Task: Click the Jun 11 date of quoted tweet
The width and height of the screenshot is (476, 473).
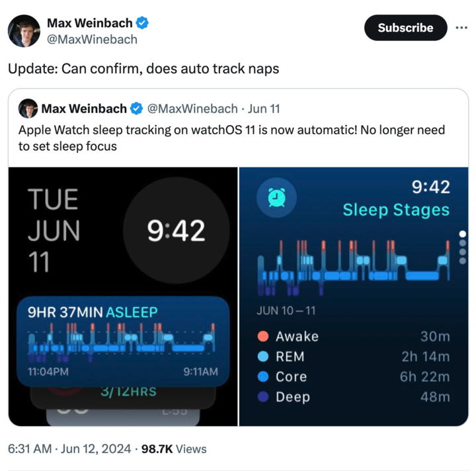Action: point(264,108)
